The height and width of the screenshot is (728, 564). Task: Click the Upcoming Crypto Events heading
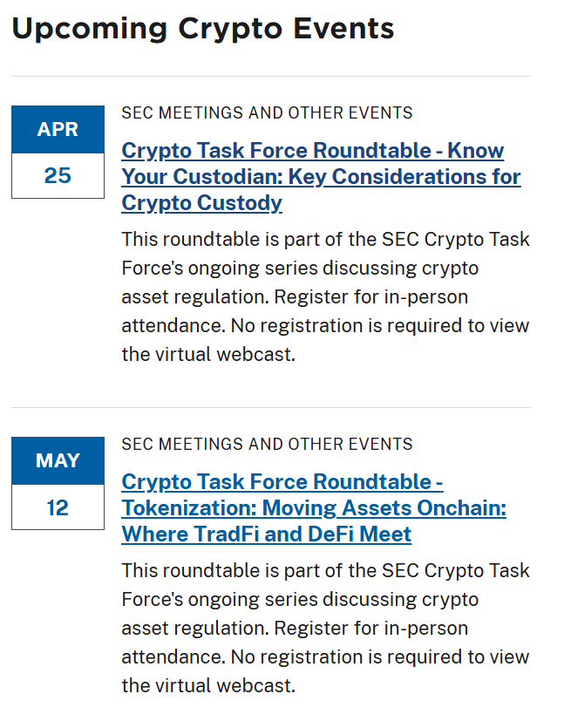click(202, 29)
